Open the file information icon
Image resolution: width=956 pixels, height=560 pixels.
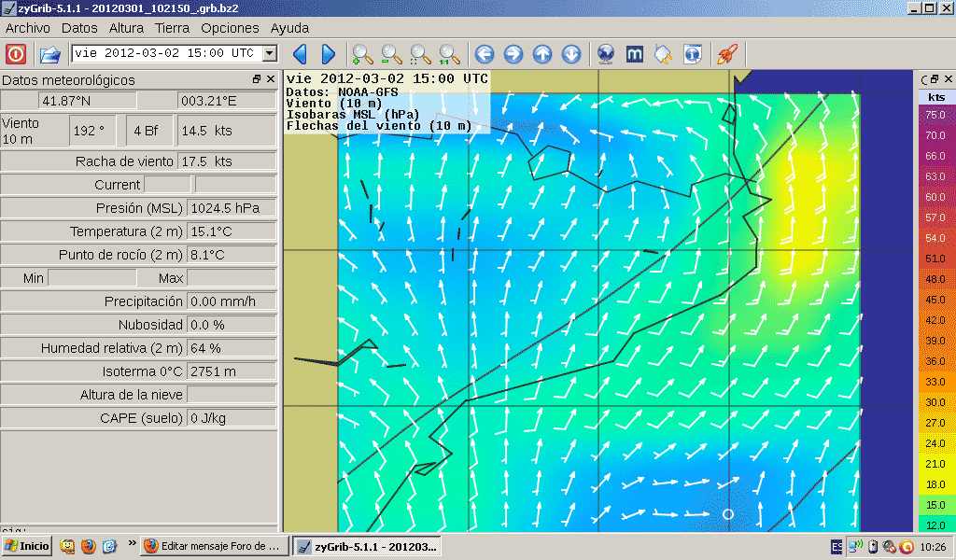(692, 54)
